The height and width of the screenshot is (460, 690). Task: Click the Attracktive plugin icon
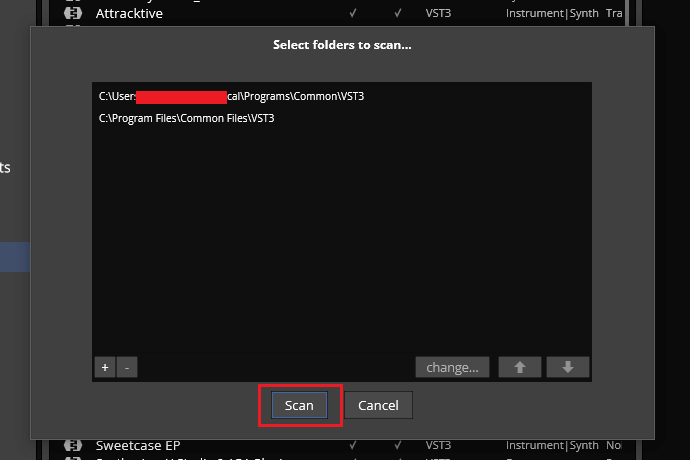click(x=73, y=14)
